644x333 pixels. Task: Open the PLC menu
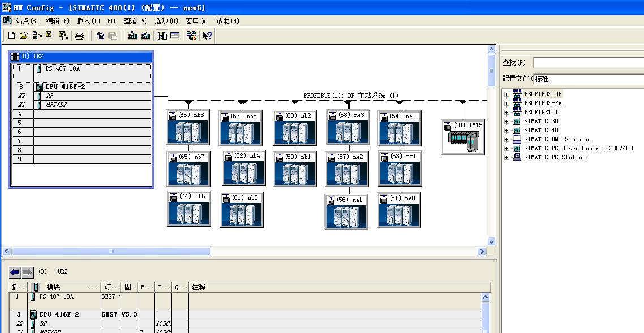pyautogui.click(x=112, y=21)
